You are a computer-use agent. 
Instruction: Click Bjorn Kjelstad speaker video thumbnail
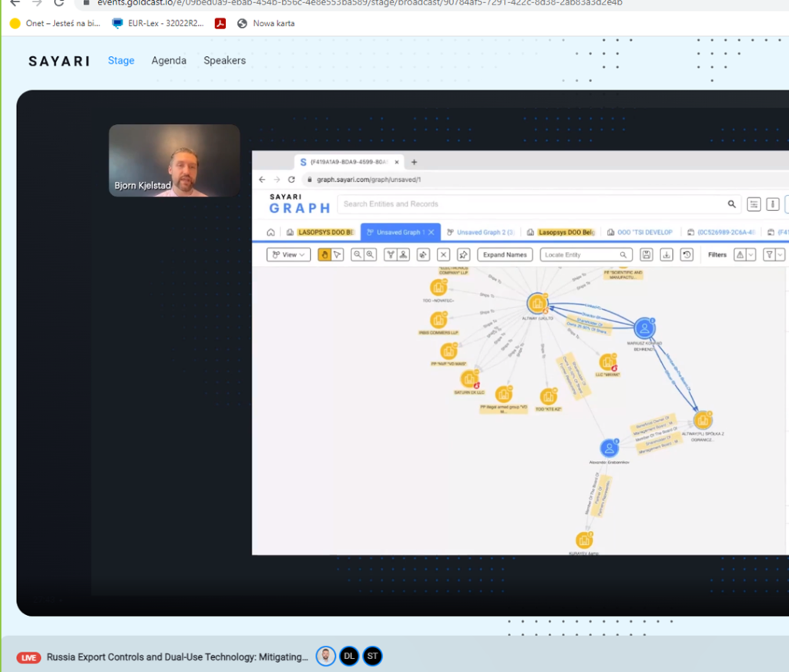point(174,160)
